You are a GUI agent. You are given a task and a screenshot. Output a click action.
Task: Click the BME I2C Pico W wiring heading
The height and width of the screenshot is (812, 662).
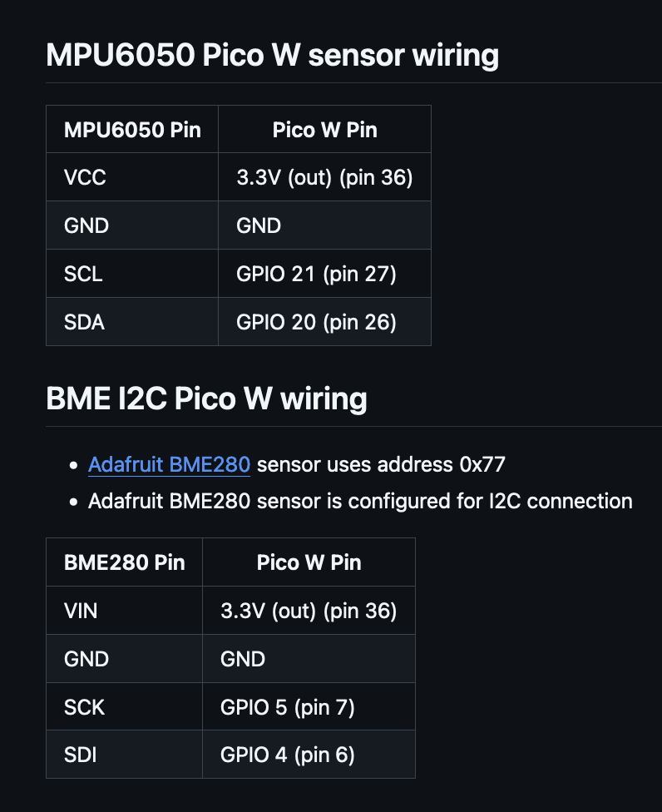pyautogui.click(x=206, y=399)
